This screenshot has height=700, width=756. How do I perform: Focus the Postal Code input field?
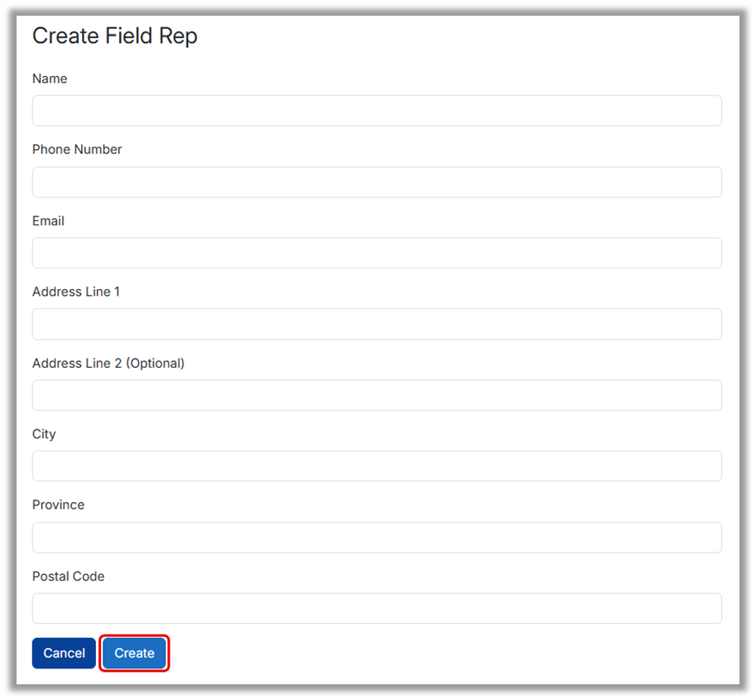click(x=377, y=608)
